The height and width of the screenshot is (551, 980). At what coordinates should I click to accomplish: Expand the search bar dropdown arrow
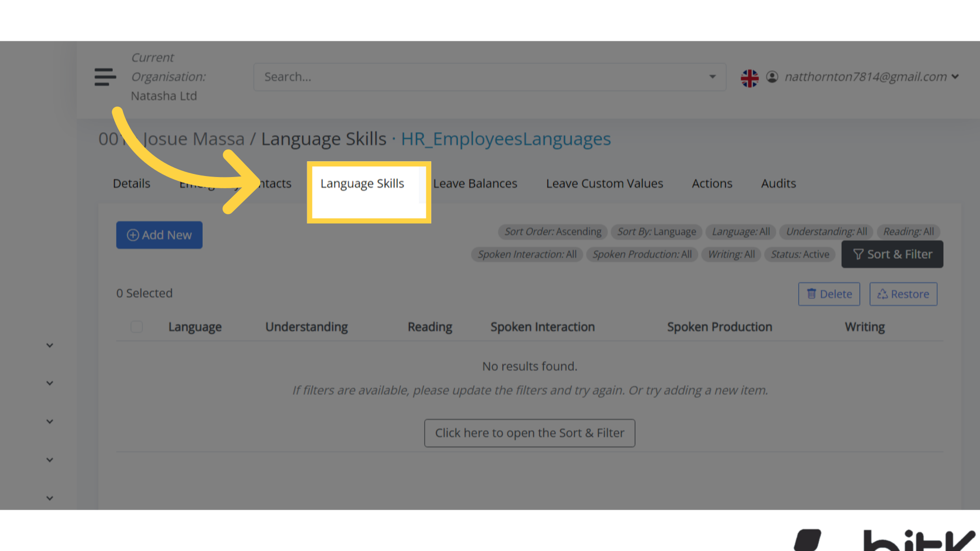point(713,77)
